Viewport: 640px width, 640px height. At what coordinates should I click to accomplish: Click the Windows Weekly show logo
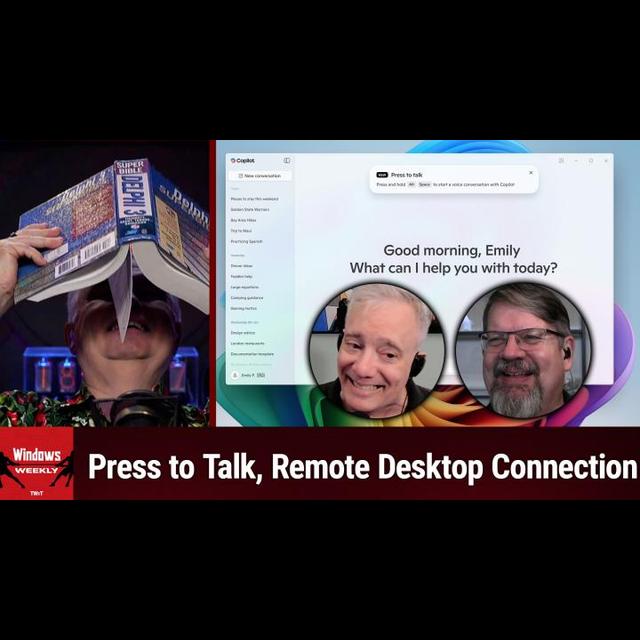coord(37,463)
